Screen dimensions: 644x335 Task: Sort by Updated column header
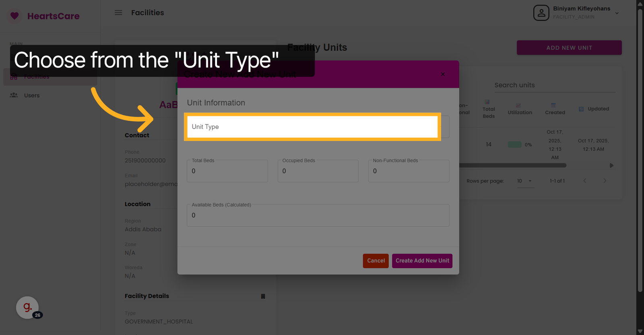click(x=598, y=109)
